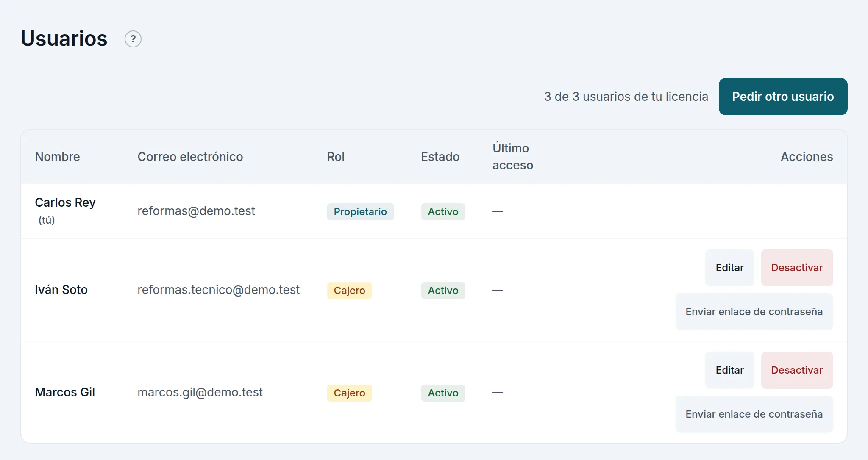868x460 pixels.
Task: Deactivate the user Iván Soto
Action: point(797,268)
